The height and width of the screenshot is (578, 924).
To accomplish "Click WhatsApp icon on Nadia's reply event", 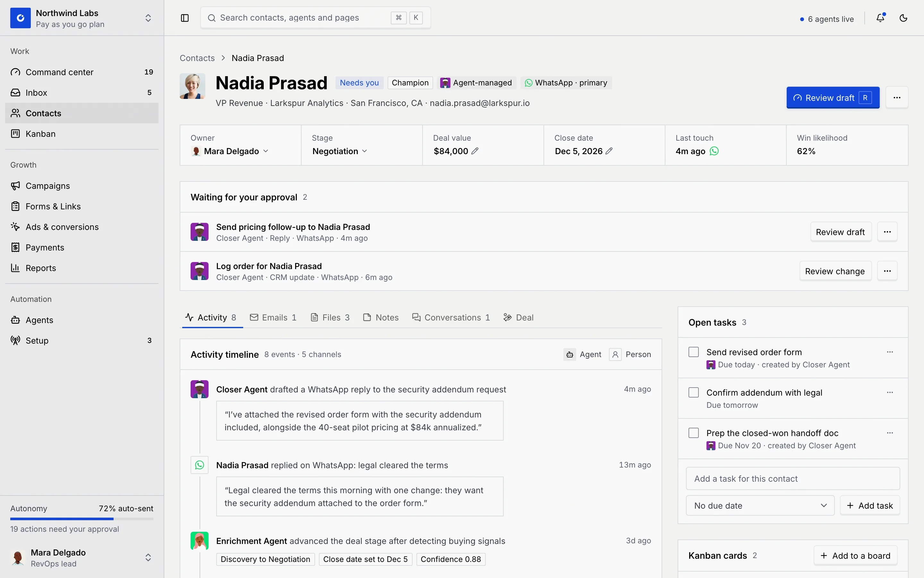I will (199, 465).
